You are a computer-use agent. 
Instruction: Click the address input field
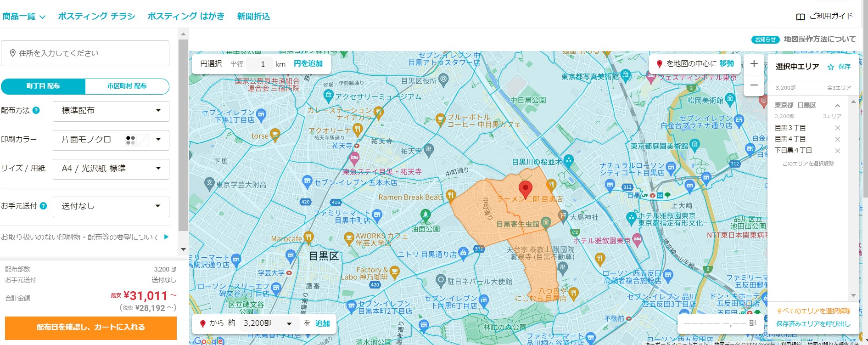[x=85, y=53]
